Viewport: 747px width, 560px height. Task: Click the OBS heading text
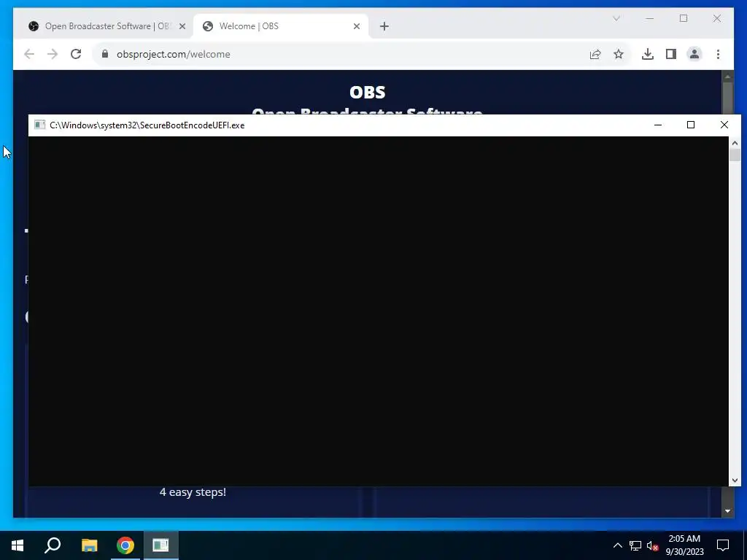click(x=368, y=92)
